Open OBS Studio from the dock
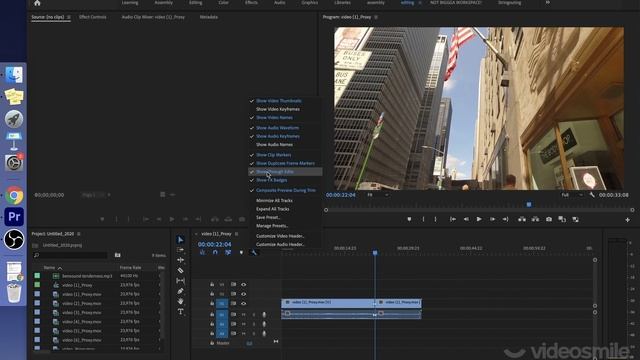 click(x=14, y=239)
